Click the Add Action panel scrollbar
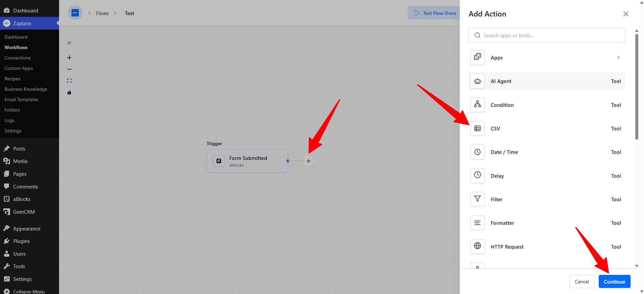 click(x=637, y=87)
